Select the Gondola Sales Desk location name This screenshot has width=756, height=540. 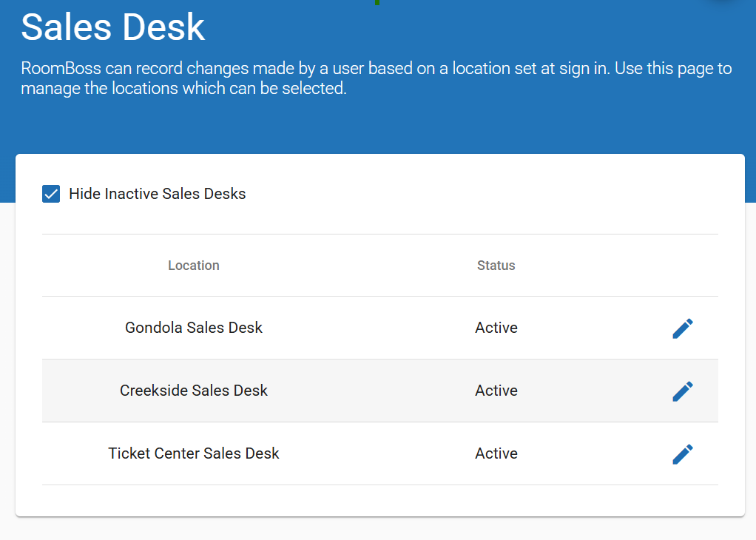pos(194,328)
